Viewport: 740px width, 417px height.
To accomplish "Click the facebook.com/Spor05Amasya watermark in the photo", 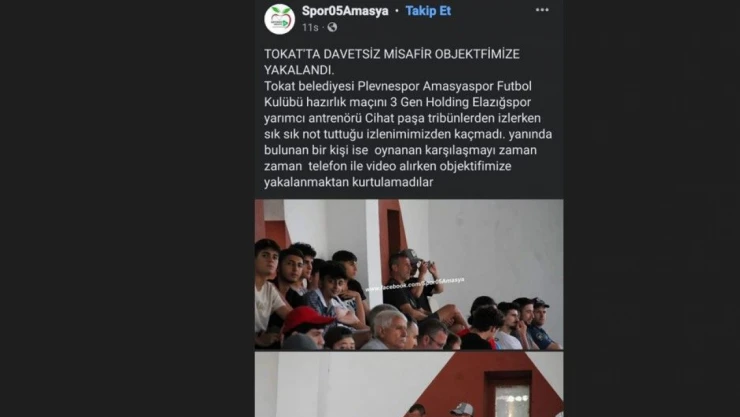I will [x=415, y=284].
